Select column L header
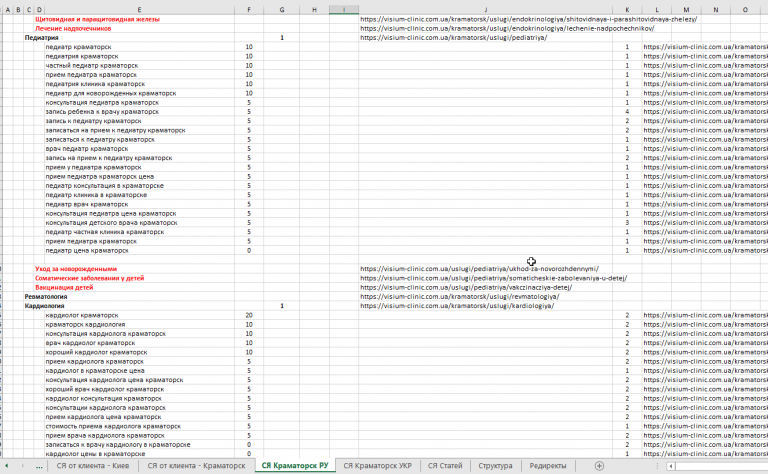This screenshot has height=474, width=768. pyautogui.click(x=656, y=10)
